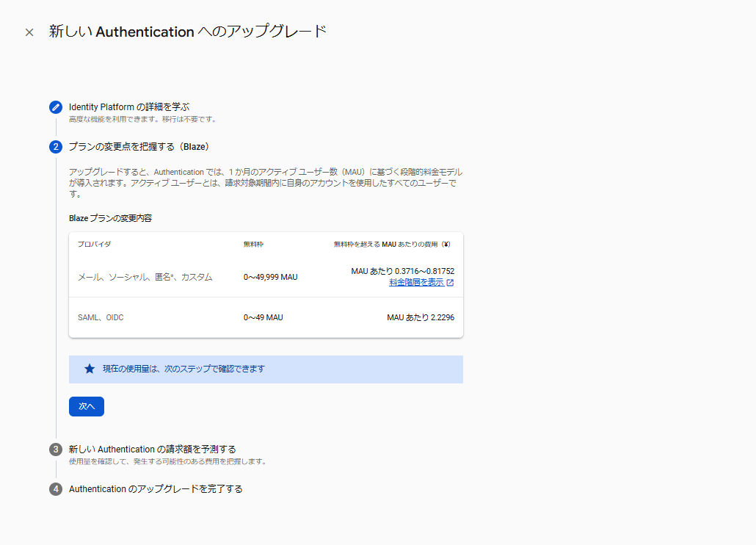Image resolution: width=756 pixels, height=545 pixels.
Task: Select the メール、ソーシャル、匿名*、カスタム provider cell
Action: tap(145, 277)
